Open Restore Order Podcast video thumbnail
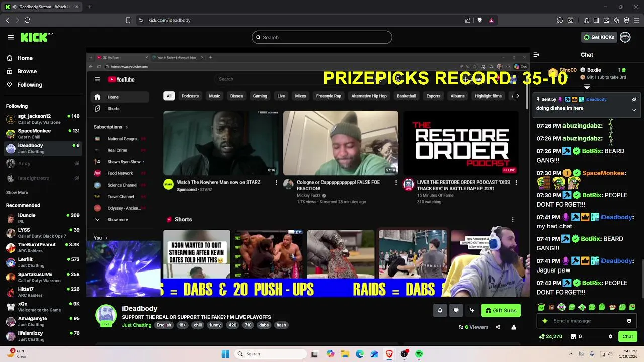Image resolution: width=644 pixels, height=362 pixels. click(461, 143)
